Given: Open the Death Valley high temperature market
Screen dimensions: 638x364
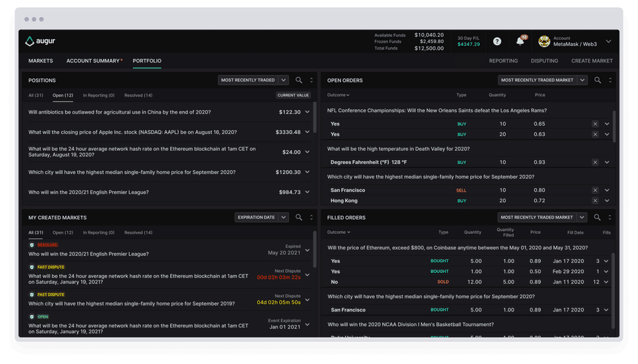Looking at the screenshot, I should [x=398, y=149].
